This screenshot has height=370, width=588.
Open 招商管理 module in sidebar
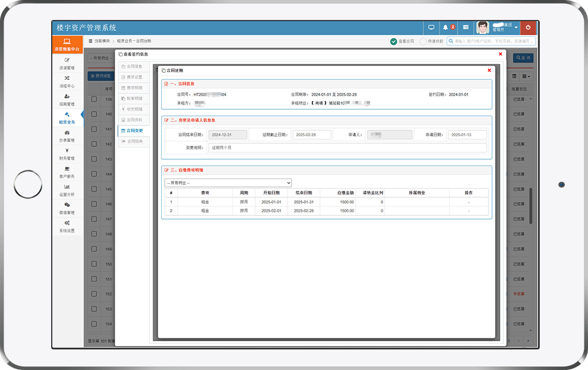[67, 100]
